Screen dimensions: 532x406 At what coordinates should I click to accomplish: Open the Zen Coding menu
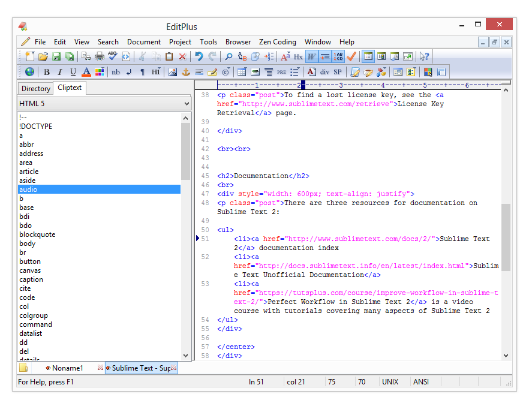pyautogui.click(x=277, y=42)
